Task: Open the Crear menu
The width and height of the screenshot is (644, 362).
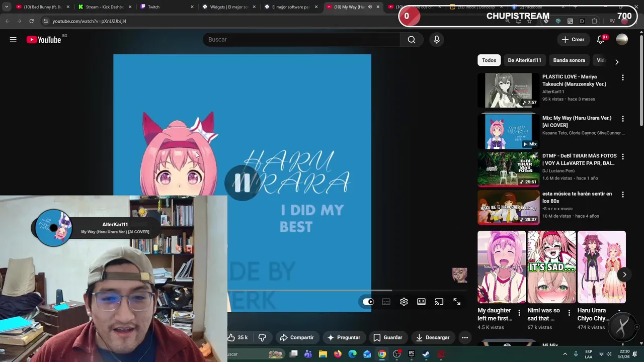Action: tap(573, 40)
